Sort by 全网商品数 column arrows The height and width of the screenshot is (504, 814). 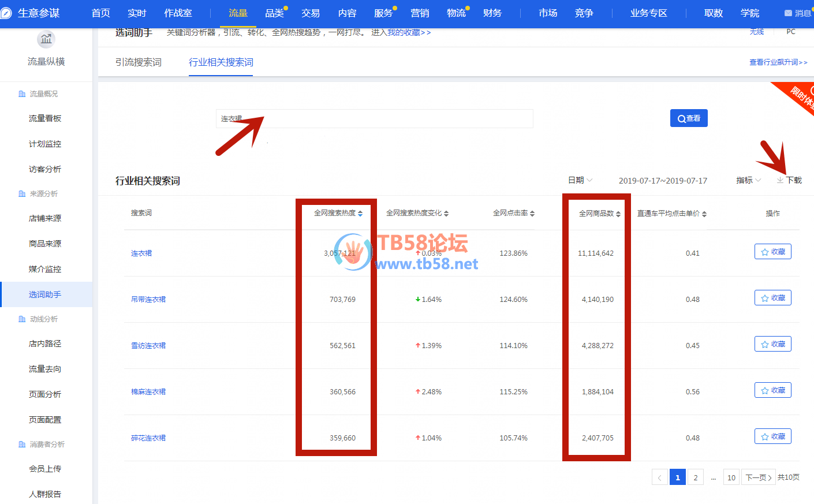(618, 214)
